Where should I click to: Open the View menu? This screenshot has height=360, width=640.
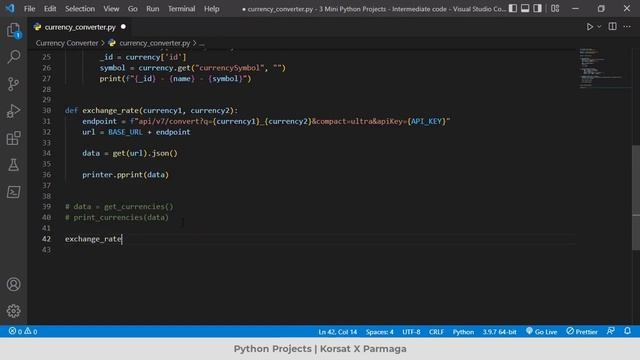tap(111, 9)
